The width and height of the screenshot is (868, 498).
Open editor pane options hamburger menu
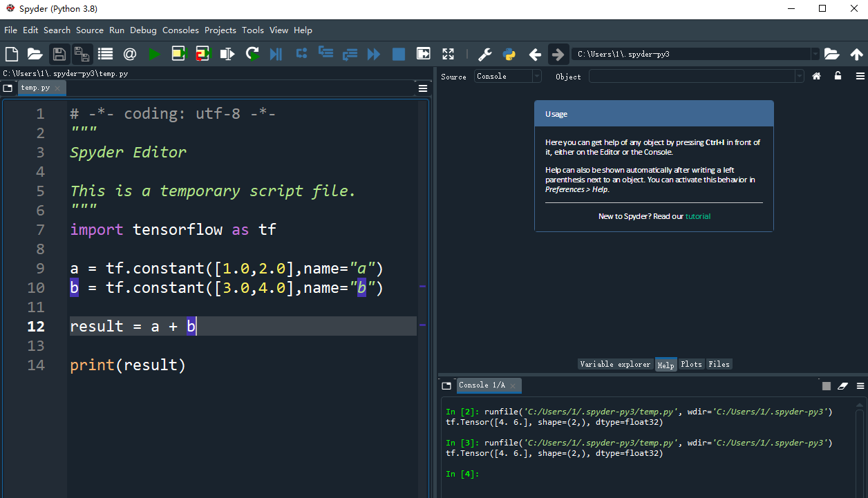tap(423, 88)
